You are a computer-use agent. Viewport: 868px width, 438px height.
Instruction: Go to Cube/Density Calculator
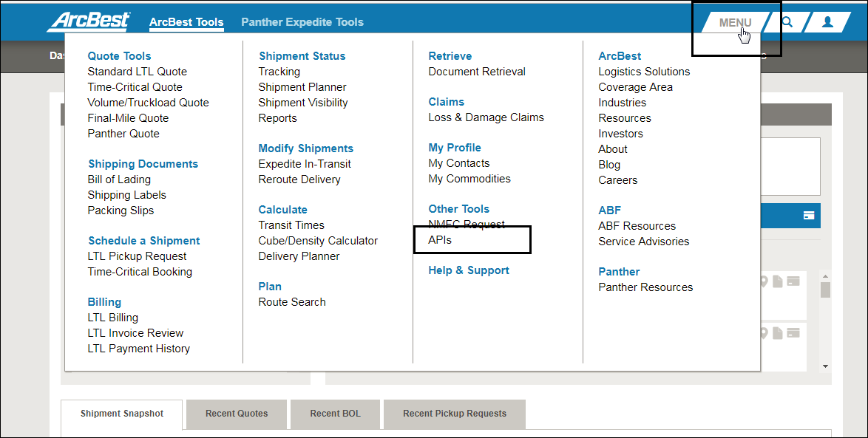click(x=318, y=241)
